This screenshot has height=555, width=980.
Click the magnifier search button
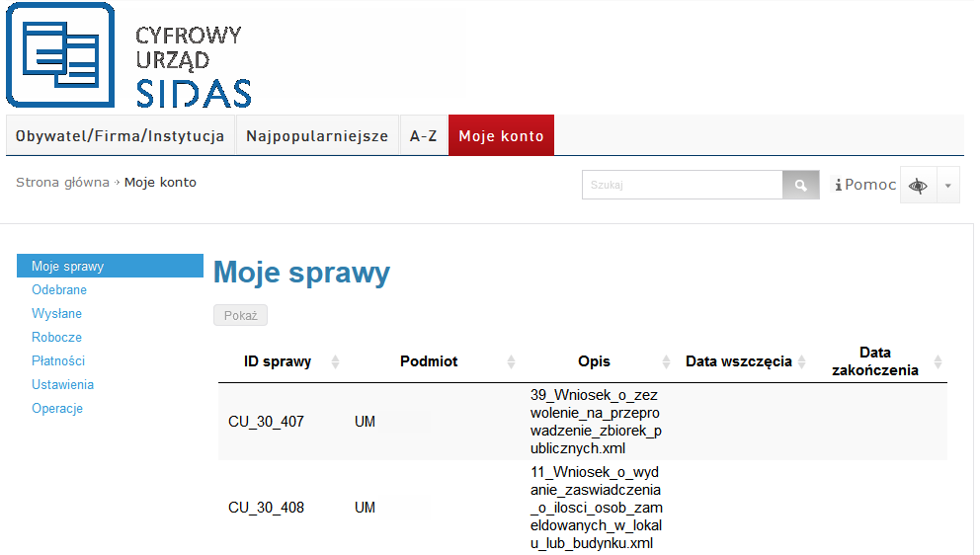tap(801, 185)
